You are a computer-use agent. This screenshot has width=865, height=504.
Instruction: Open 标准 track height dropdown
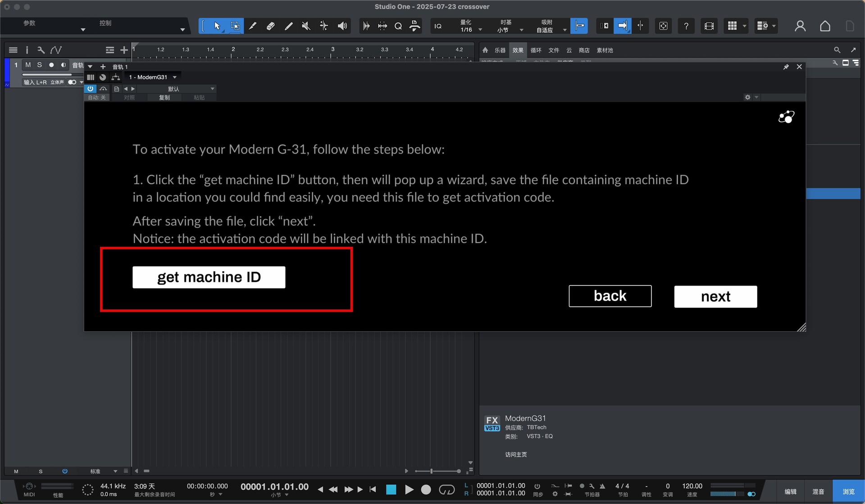click(103, 471)
